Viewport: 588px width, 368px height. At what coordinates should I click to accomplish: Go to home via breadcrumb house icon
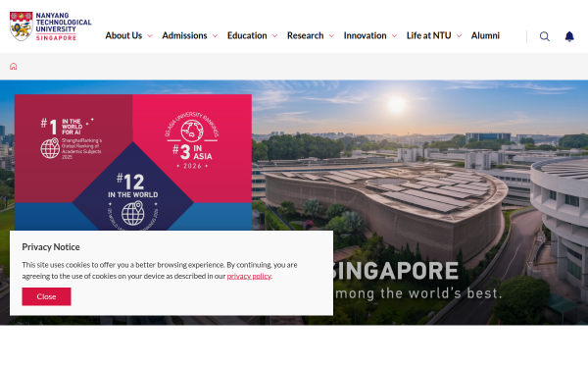[14, 67]
